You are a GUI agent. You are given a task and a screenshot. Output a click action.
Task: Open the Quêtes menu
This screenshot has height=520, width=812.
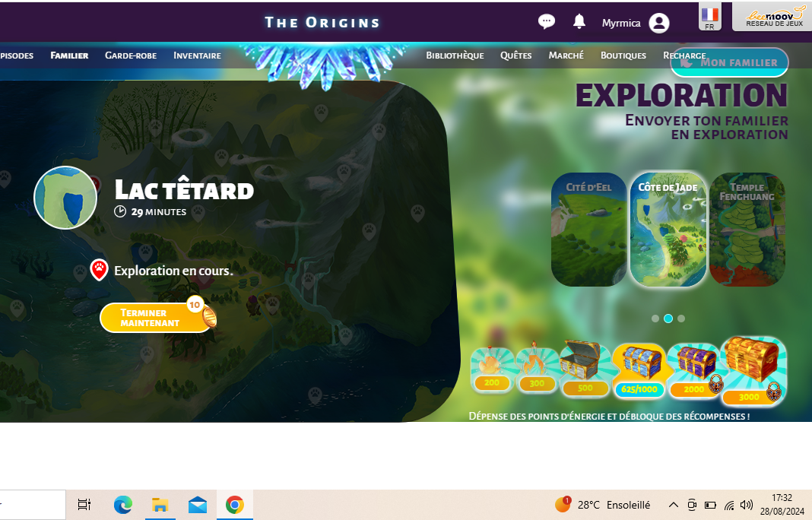click(x=515, y=55)
